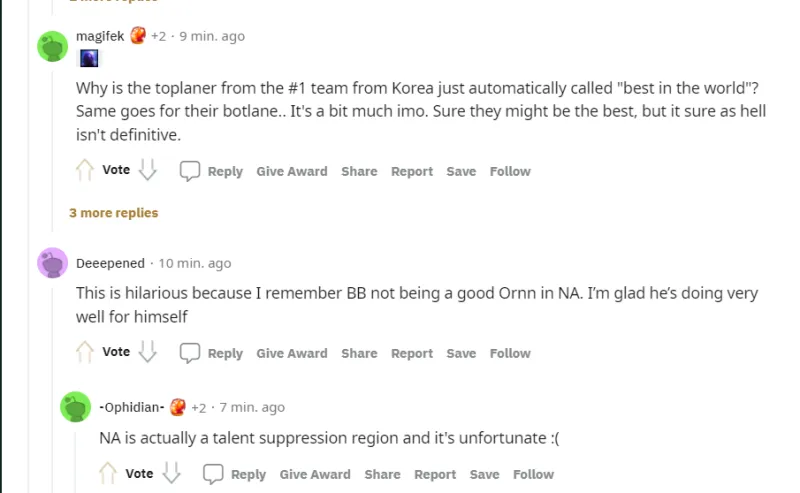
Task: Downvote -Ophidian-'s comment
Action: (x=171, y=474)
